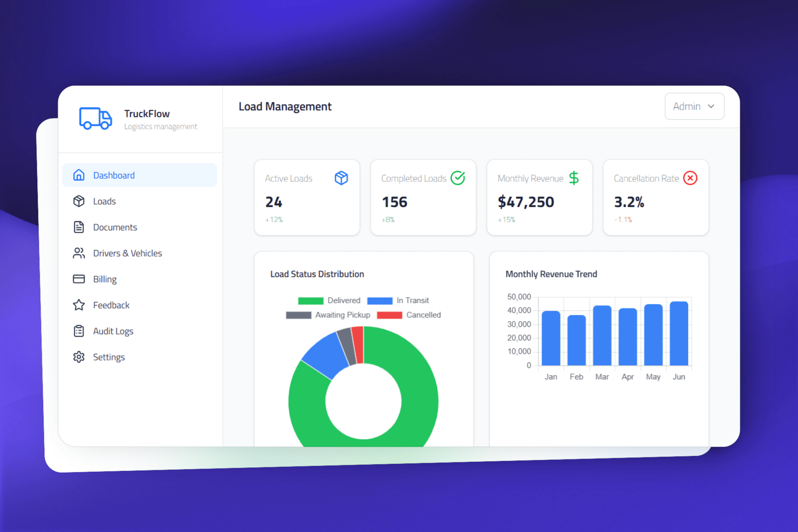The width and height of the screenshot is (798, 532).
Task: Click the Settings gear icon
Action: 79,357
